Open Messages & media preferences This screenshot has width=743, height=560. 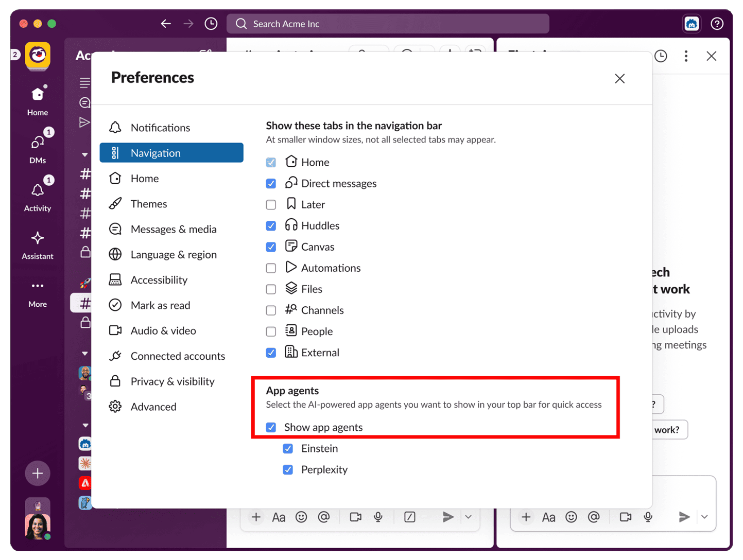point(171,229)
